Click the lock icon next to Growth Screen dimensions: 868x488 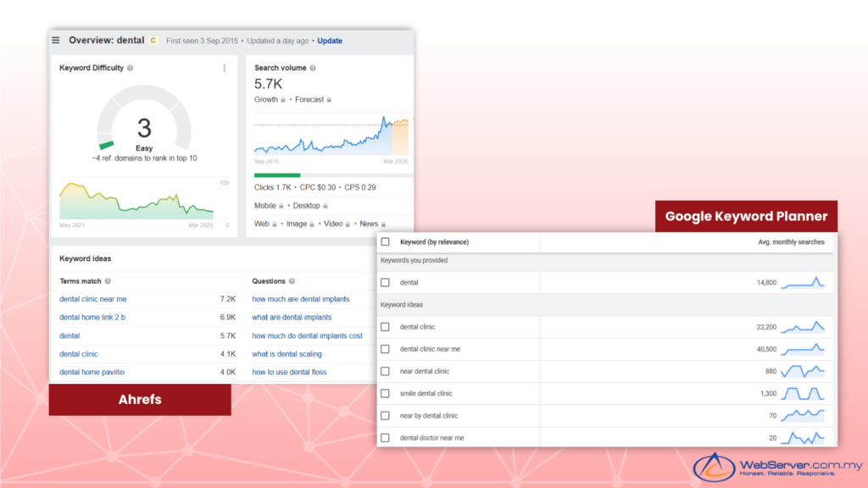tap(283, 100)
